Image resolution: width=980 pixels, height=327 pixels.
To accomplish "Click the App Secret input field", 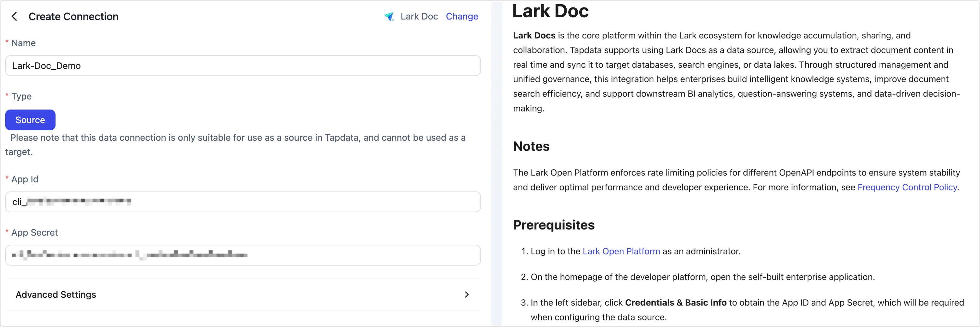I will click(243, 255).
